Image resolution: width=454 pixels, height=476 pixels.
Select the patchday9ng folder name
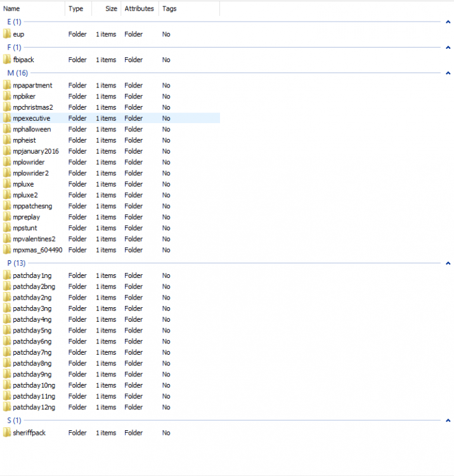pyautogui.click(x=32, y=374)
